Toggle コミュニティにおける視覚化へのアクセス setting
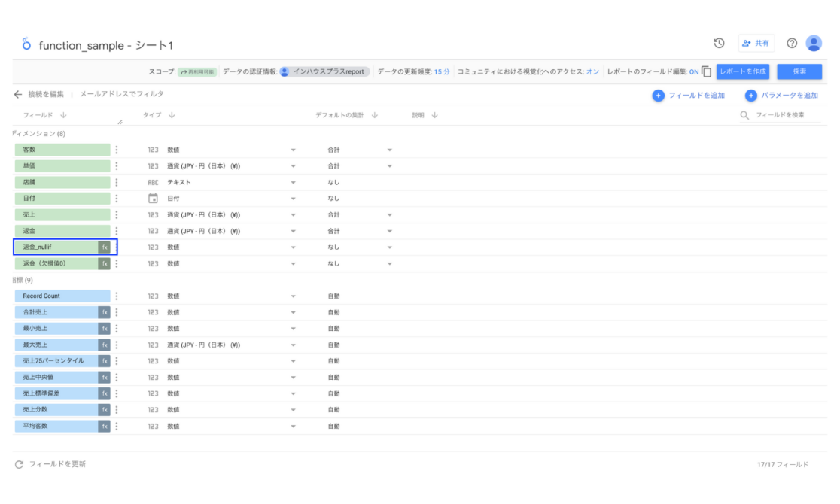 coord(591,71)
